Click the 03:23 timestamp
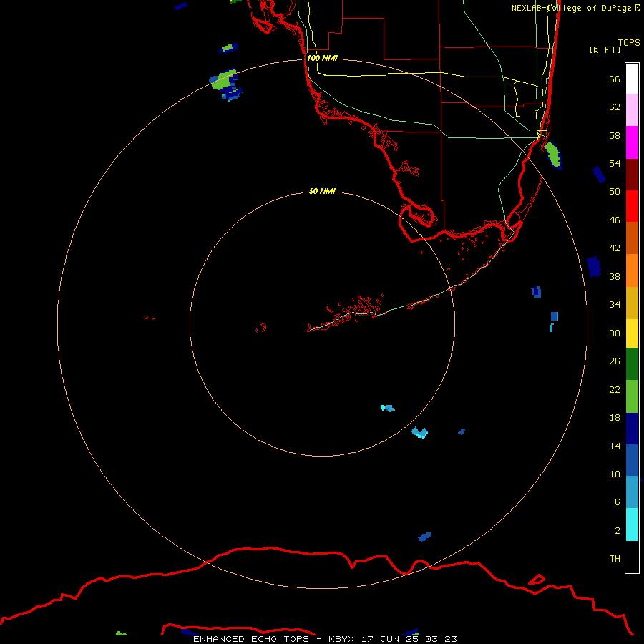Viewport: 644px width, 644px height. coord(441,639)
